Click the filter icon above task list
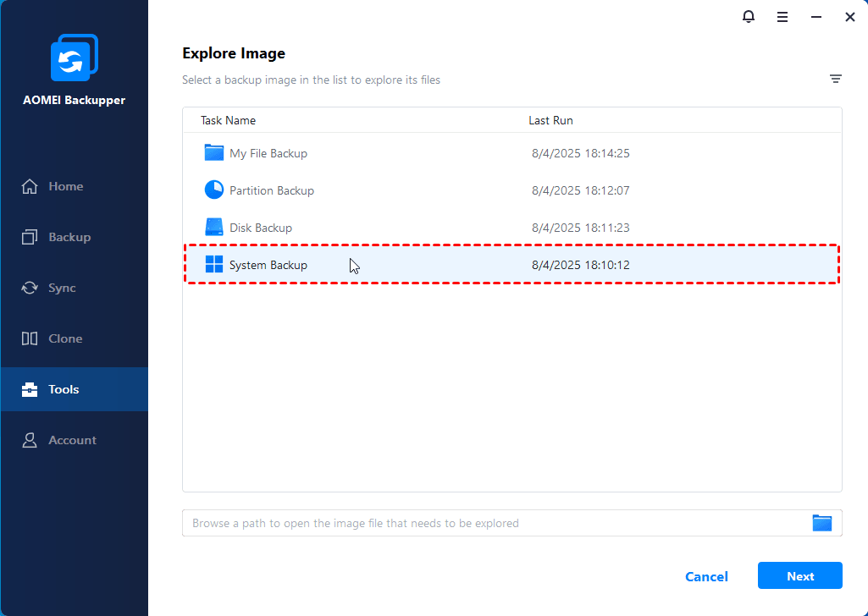Viewport: 868px width, 616px height. pyautogui.click(x=836, y=79)
